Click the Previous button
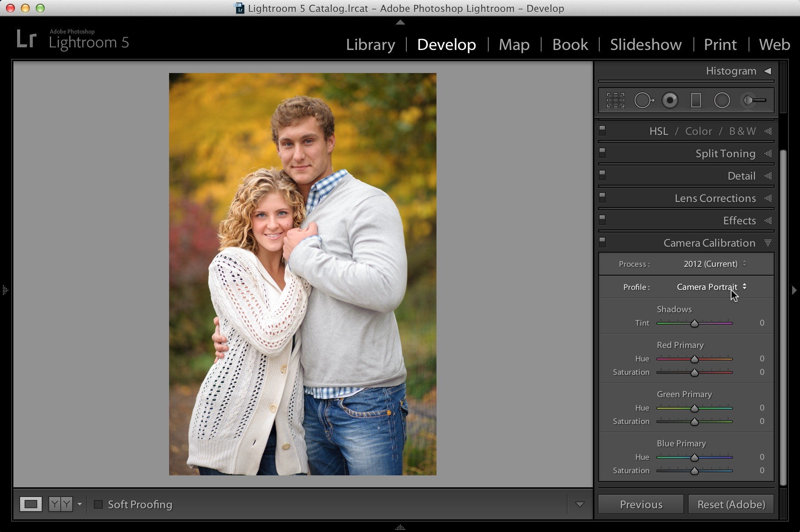The width and height of the screenshot is (800, 532). tap(641, 504)
